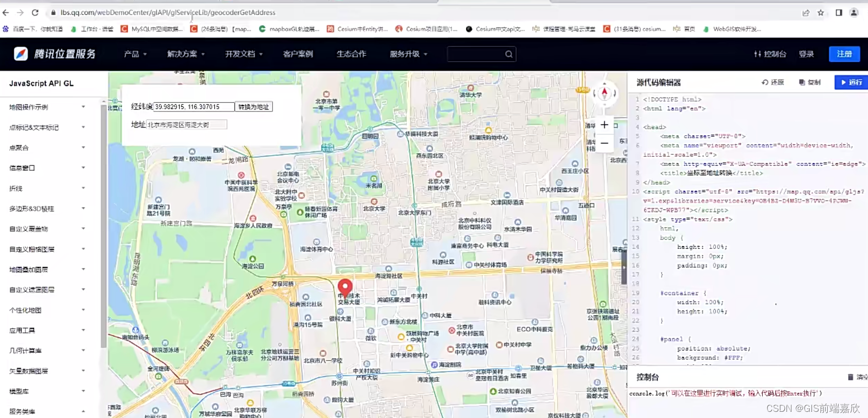Open the 开发文档 dropdown menu
Screen dimensions: 868x418
pyautogui.click(x=244, y=54)
